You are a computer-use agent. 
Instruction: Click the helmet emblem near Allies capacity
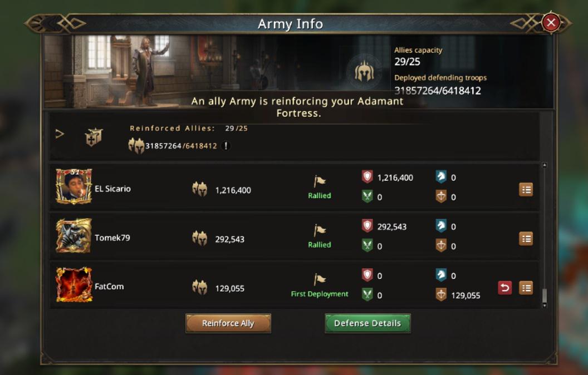point(364,71)
